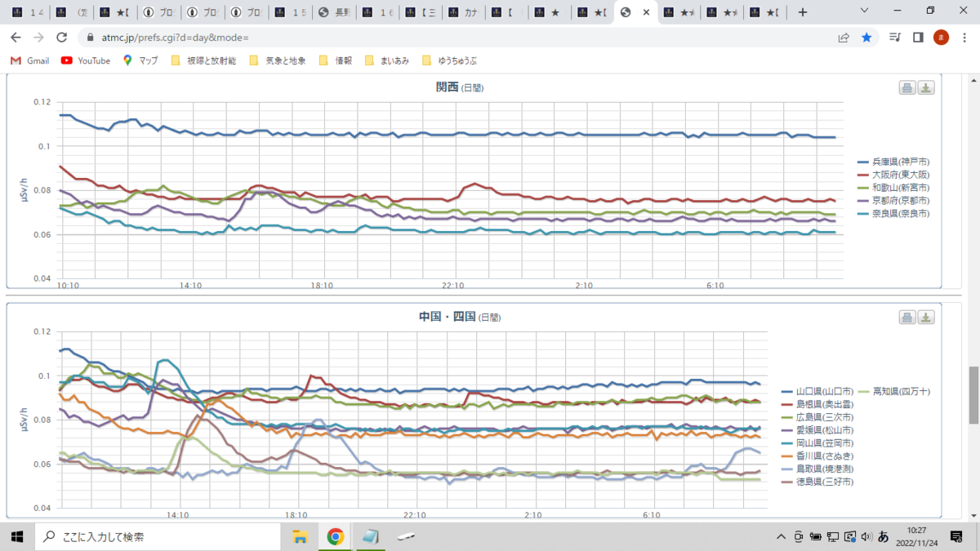Image resolution: width=980 pixels, height=551 pixels.
Task: Open Chrome from the Windows taskbar
Action: pos(335,536)
